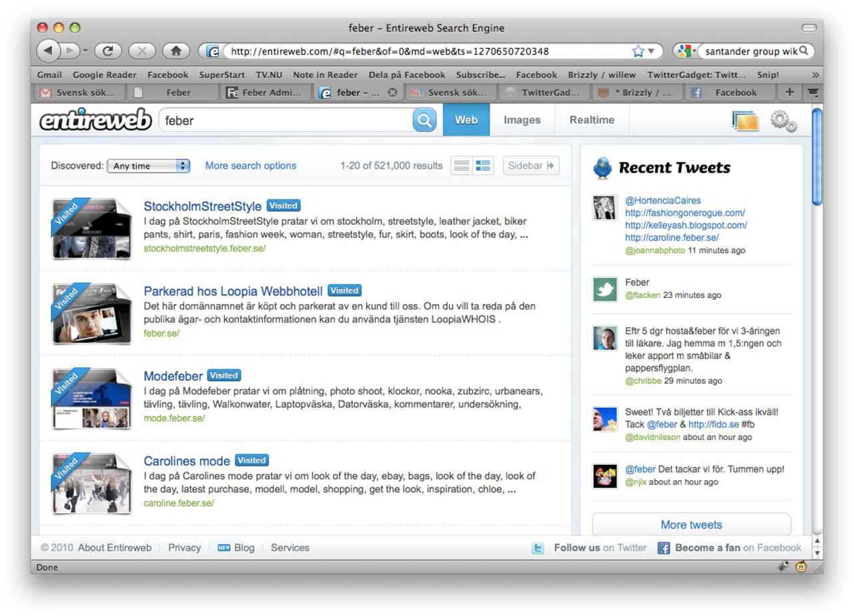Screen dimensions: 854x616
Task: Expand the bookmarks toolbar overflow chevron
Action: tap(815, 75)
